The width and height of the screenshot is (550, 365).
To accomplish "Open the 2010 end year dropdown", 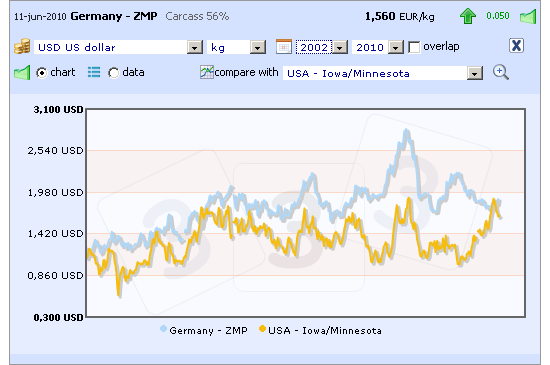I will pyautogui.click(x=378, y=47).
